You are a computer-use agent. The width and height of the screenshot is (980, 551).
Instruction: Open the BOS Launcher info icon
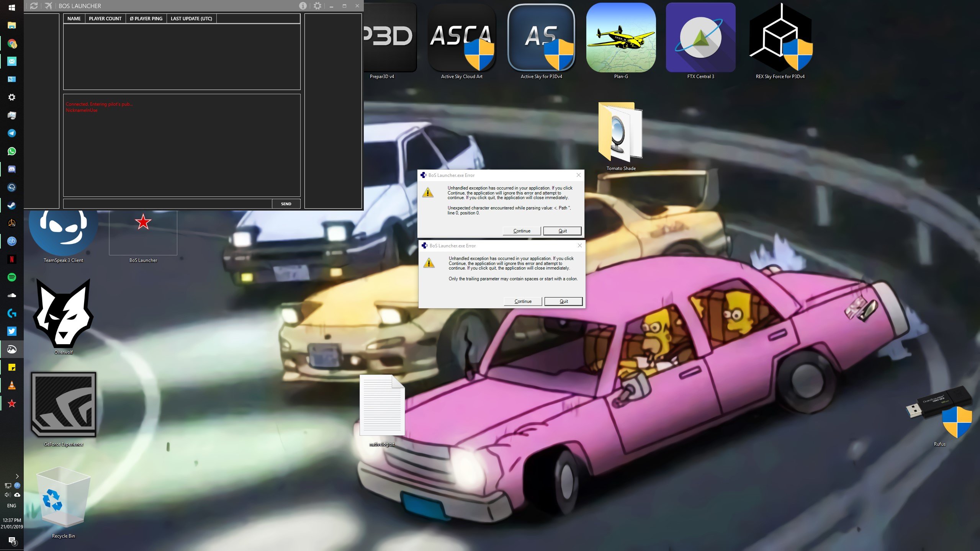(303, 6)
